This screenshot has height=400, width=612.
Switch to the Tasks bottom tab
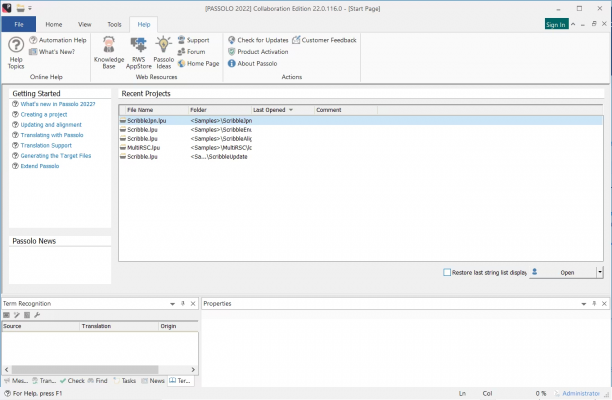125,380
